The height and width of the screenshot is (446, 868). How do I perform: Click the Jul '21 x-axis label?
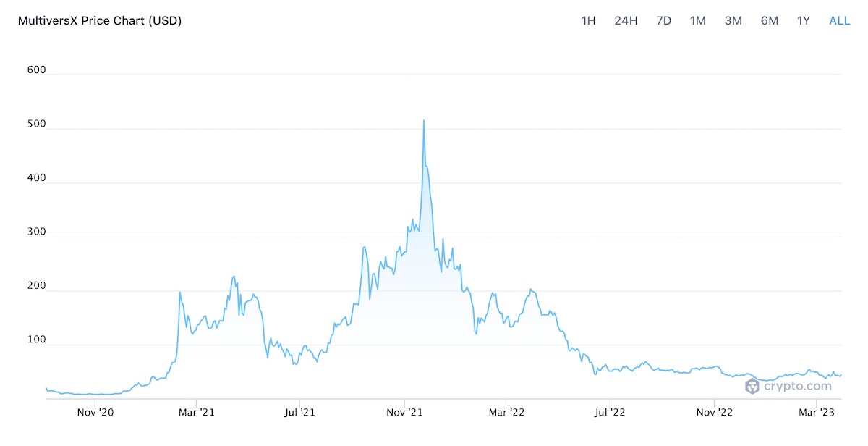click(299, 413)
